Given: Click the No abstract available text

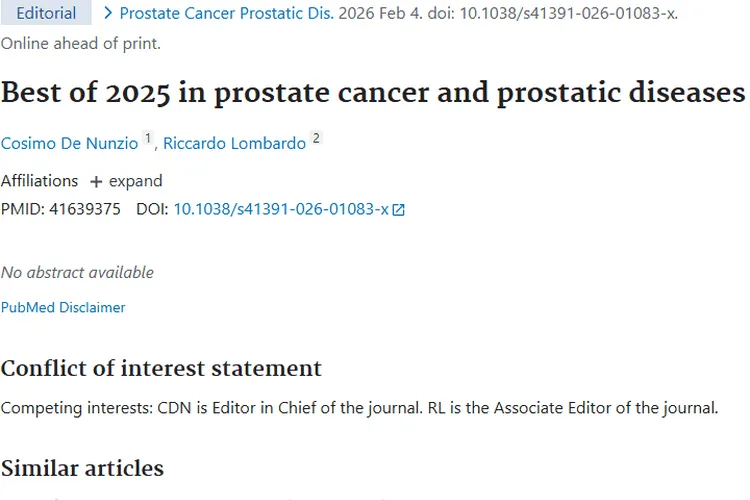Looking at the screenshot, I should (77, 272).
